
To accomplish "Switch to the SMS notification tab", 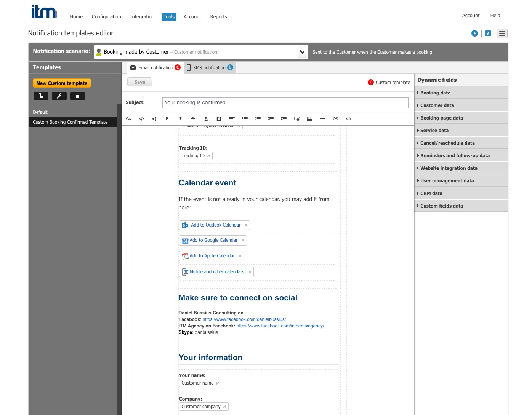I will pyautogui.click(x=210, y=67).
